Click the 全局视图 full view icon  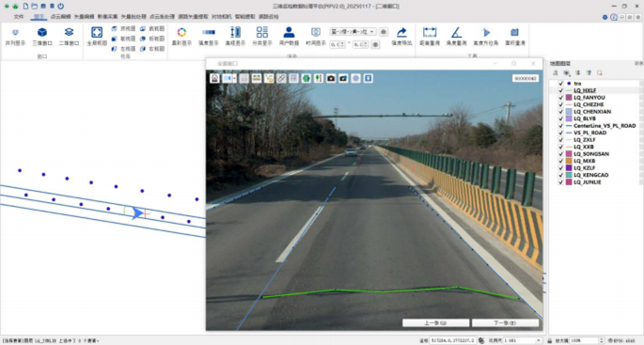pyautogui.click(x=97, y=36)
